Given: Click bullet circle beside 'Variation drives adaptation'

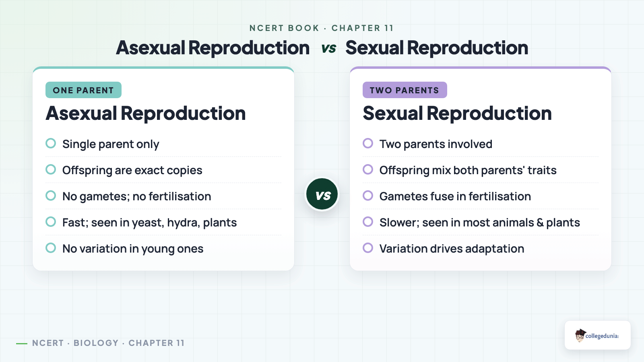Looking at the screenshot, I should 368,248.
